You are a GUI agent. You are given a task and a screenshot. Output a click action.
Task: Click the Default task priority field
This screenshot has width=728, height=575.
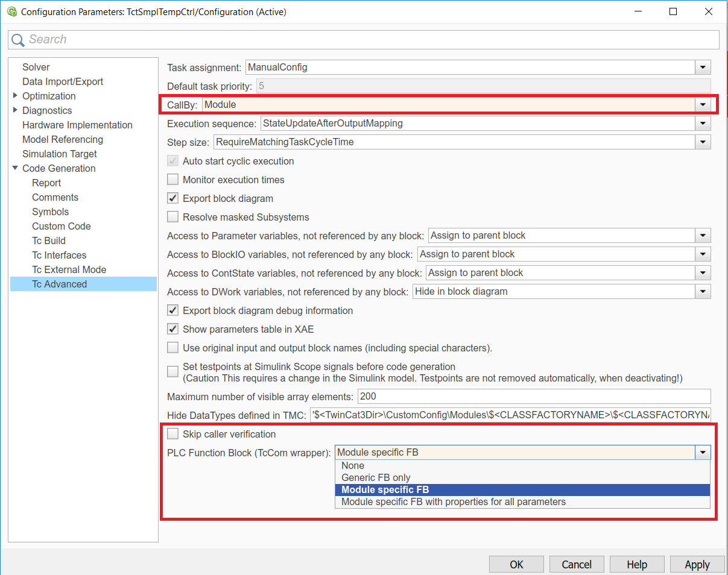pyautogui.click(x=484, y=86)
